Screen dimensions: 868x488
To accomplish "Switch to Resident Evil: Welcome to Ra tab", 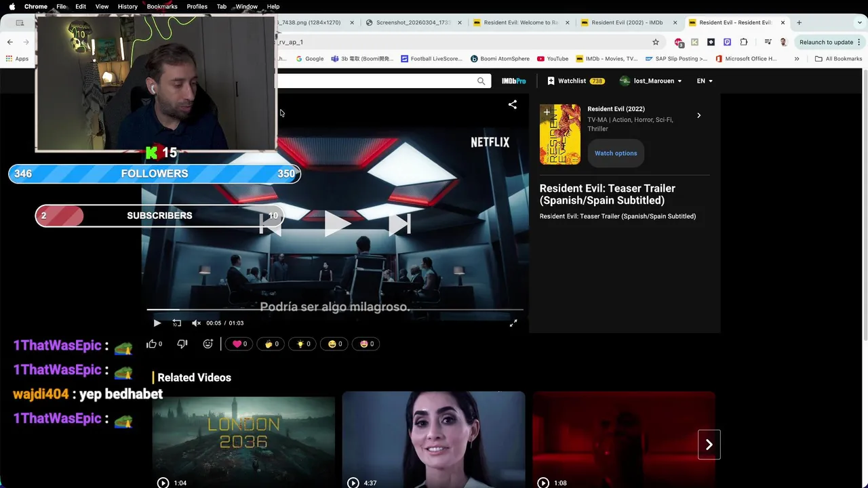I will click(521, 22).
